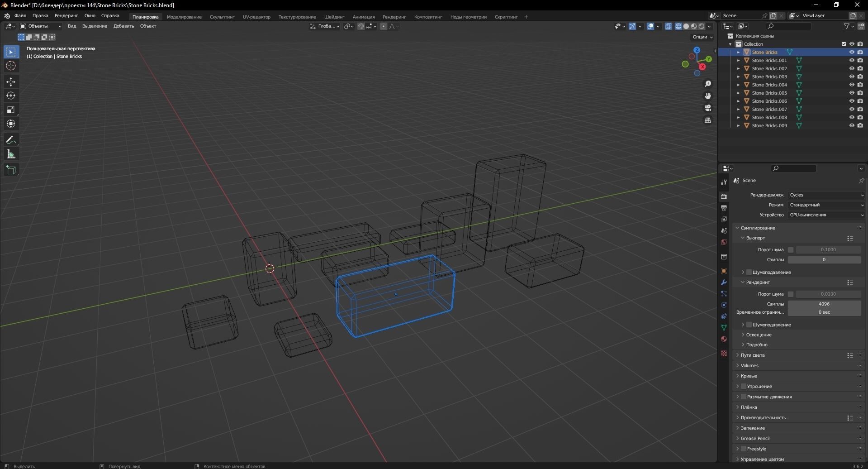Open the Глоба... transform orientation dropdown

point(325,26)
